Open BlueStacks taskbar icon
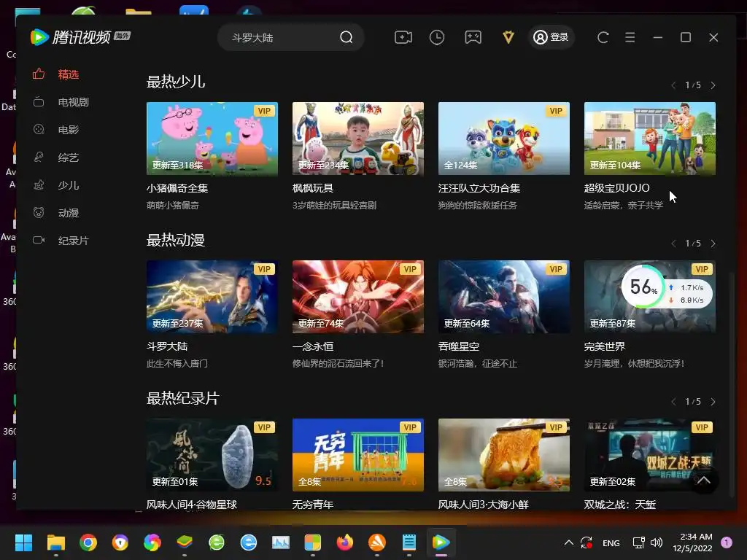The height and width of the screenshot is (560, 747). tap(185, 542)
